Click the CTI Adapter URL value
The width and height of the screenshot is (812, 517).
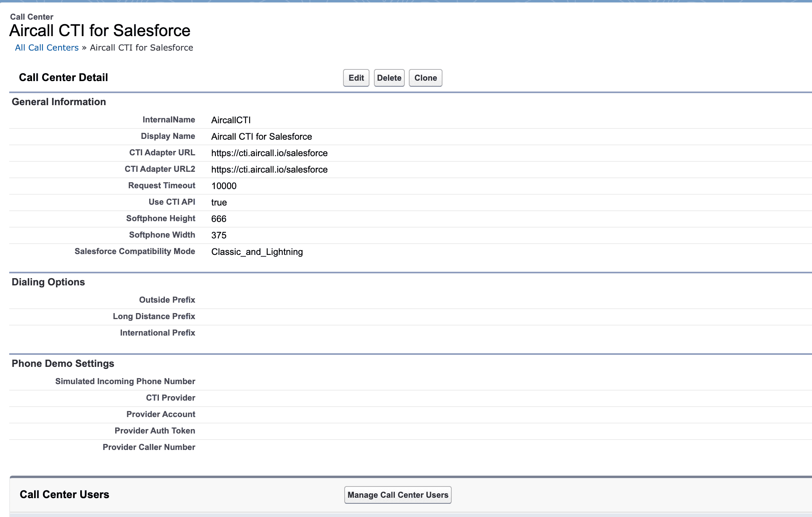tap(269, 153)
